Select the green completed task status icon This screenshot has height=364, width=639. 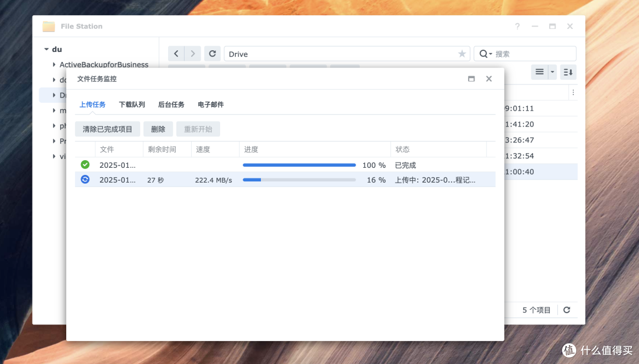tap(85, 164)
